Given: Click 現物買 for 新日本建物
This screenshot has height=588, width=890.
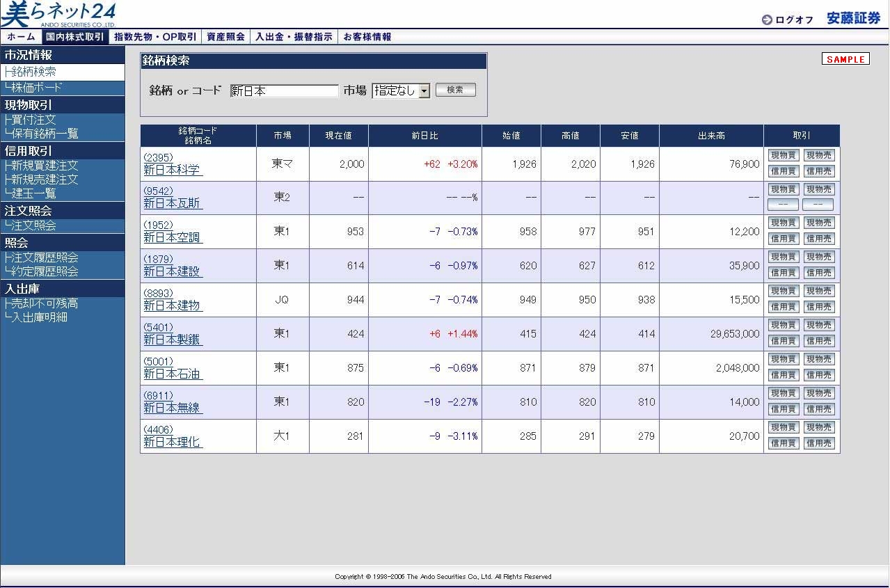Looking at the screenshot, I should (784, 291).
